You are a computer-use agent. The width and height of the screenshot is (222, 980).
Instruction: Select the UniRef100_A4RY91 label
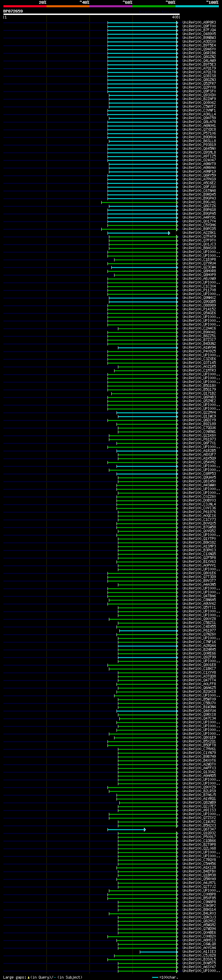click(x=199, y=217)
